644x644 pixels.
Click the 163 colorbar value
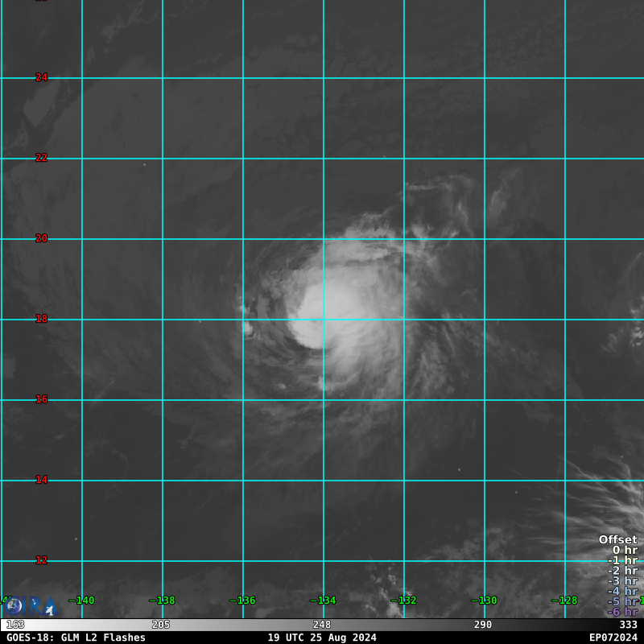[x=15, y=625]
